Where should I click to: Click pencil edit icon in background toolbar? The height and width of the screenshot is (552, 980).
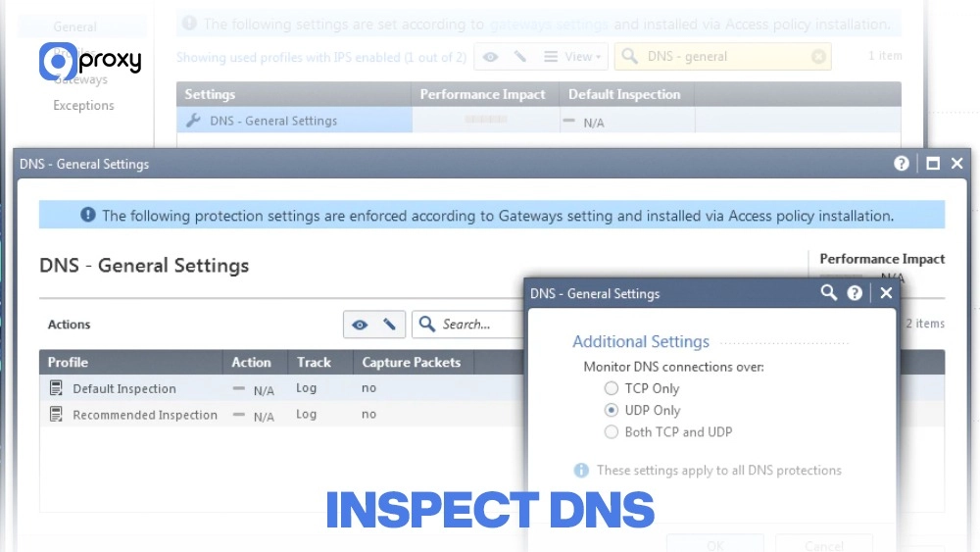[520, 57]
